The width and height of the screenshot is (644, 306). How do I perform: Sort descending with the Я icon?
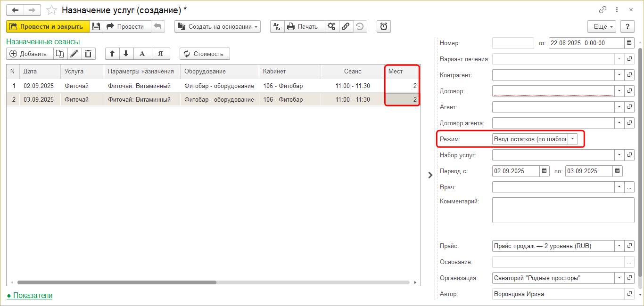[x=160, y=54]
